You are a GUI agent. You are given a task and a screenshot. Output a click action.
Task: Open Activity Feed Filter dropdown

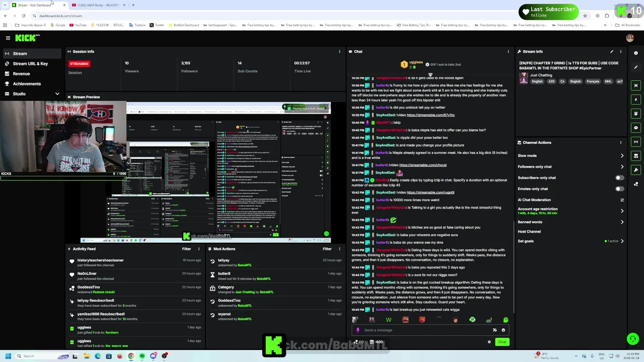click(186, 249)
